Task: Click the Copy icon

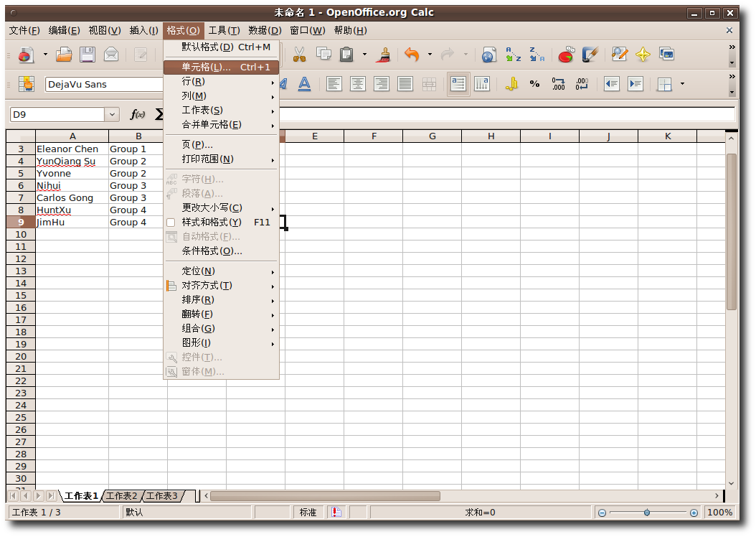Action: 323,55
